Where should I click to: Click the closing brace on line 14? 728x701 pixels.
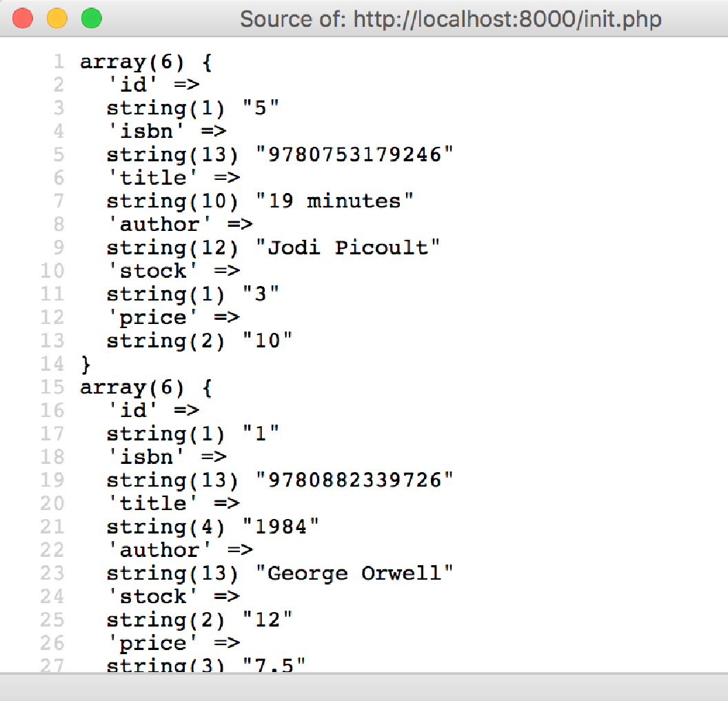click(x=85, y=365)
